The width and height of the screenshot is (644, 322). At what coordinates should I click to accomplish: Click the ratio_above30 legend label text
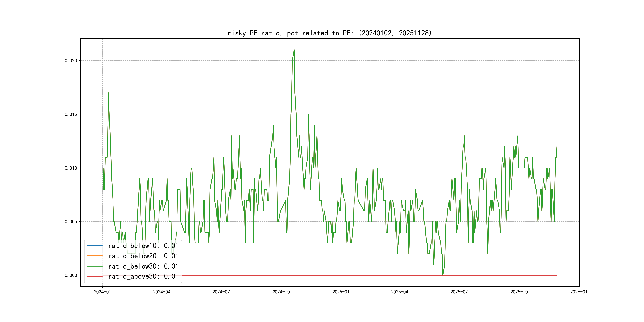point(142,276)
